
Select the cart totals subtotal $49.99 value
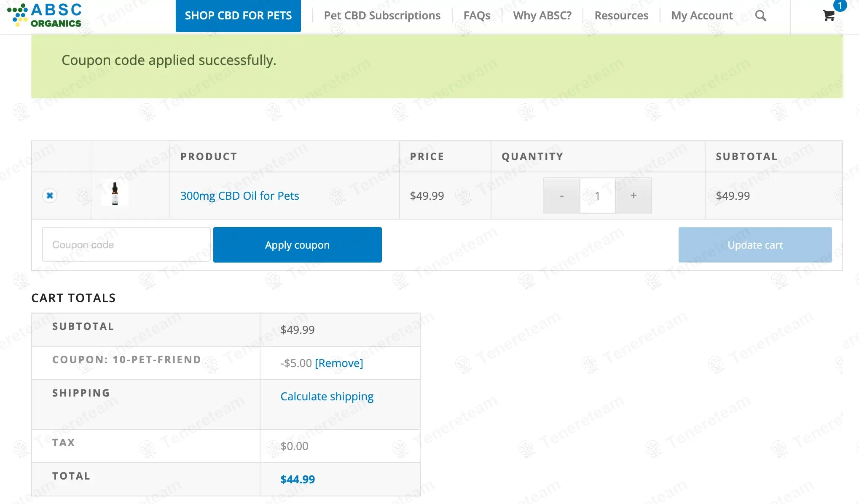[x=298, y=330]
